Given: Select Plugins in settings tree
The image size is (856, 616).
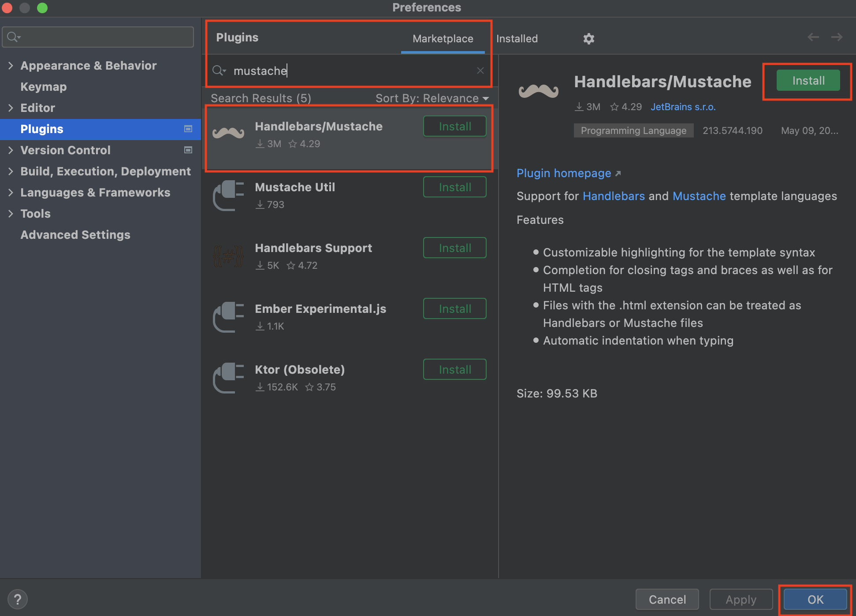Looking at the screenshot, I should click(x=100, y=129).
